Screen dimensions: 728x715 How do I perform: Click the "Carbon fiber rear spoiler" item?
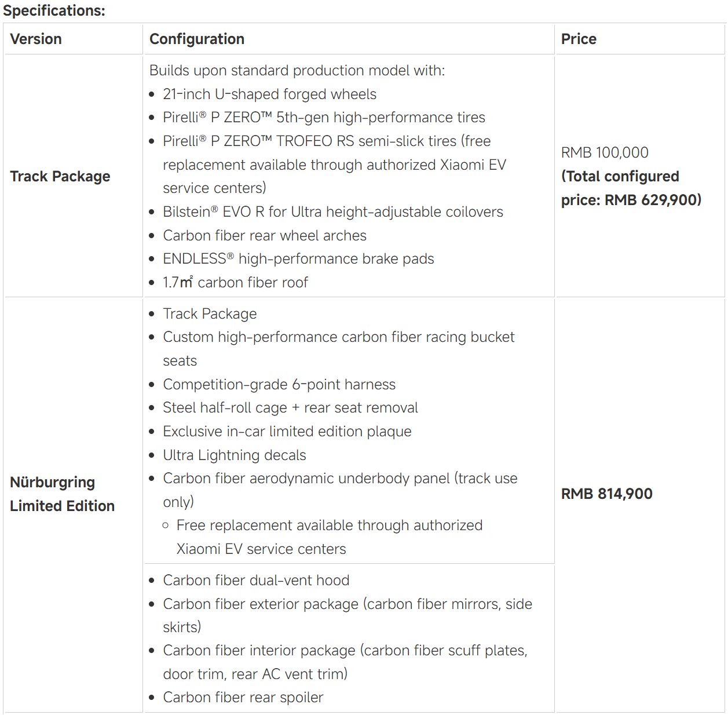[243, 697]
